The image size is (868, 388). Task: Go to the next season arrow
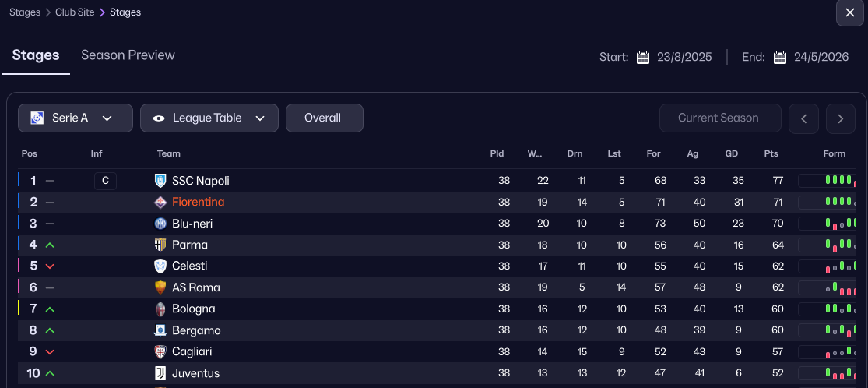[x=841, y=118]
